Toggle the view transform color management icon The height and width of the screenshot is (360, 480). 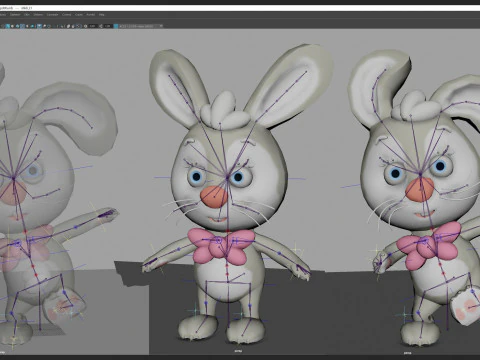(116, 26)
